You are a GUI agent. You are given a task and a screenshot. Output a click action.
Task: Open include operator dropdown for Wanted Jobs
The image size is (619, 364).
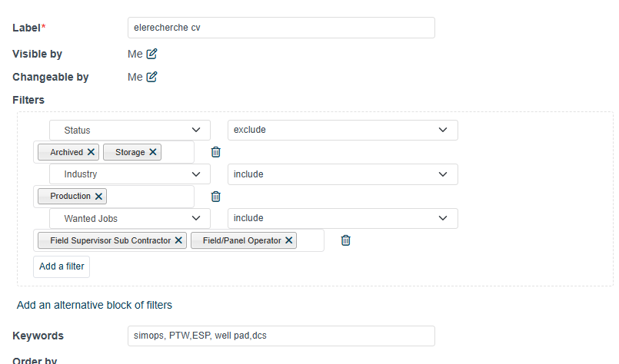342,219
